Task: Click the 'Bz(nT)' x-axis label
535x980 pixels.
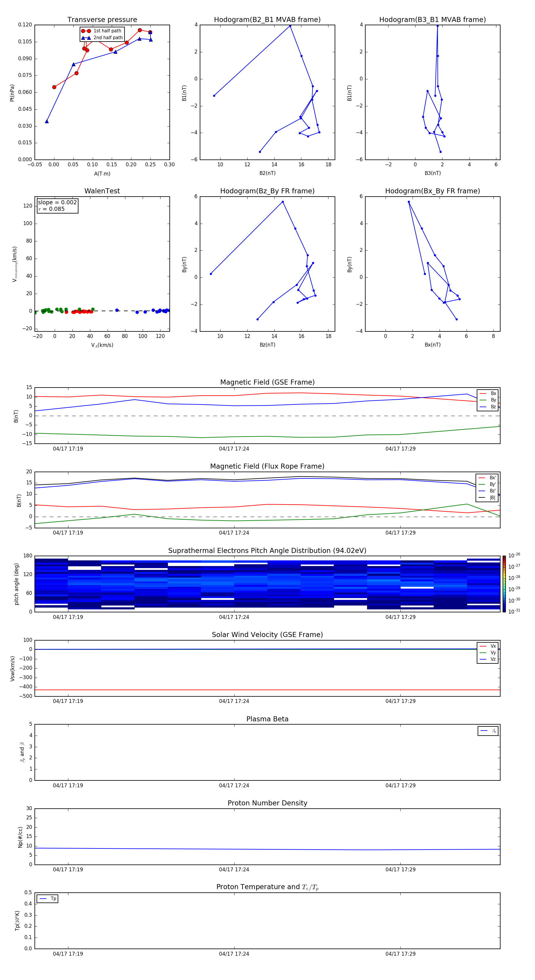Action: click(267, 345)
